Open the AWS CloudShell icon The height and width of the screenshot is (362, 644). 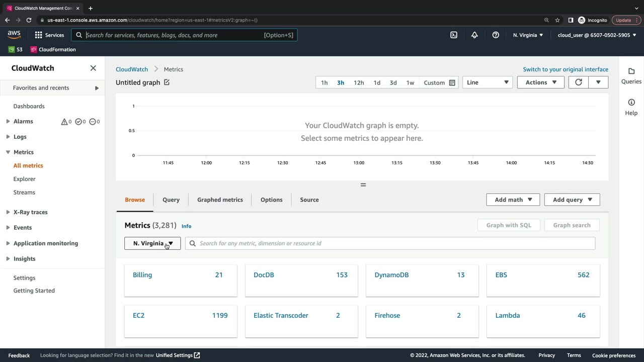(454, 35)
